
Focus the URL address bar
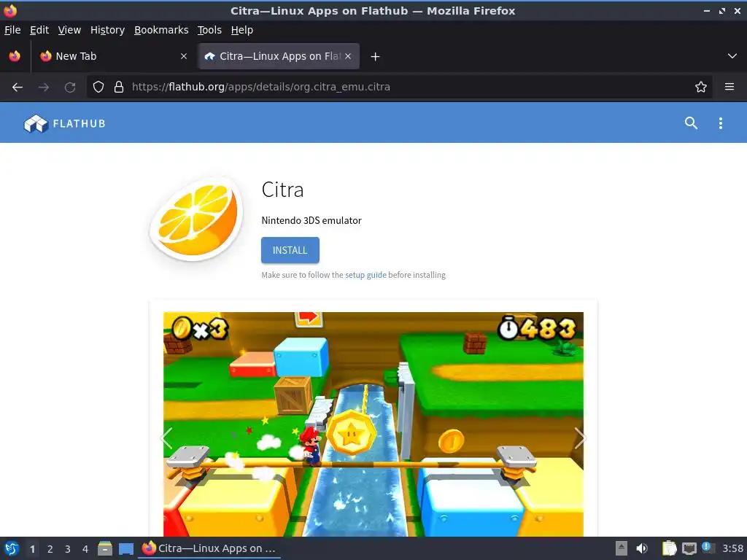pos(400,87)
